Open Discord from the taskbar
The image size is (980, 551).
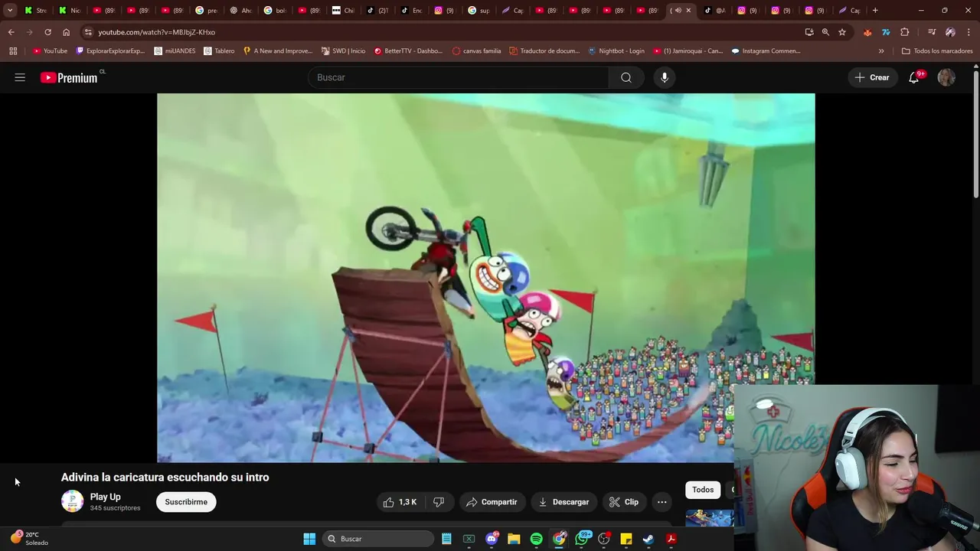pyautogui.click(x=492, y=539)
